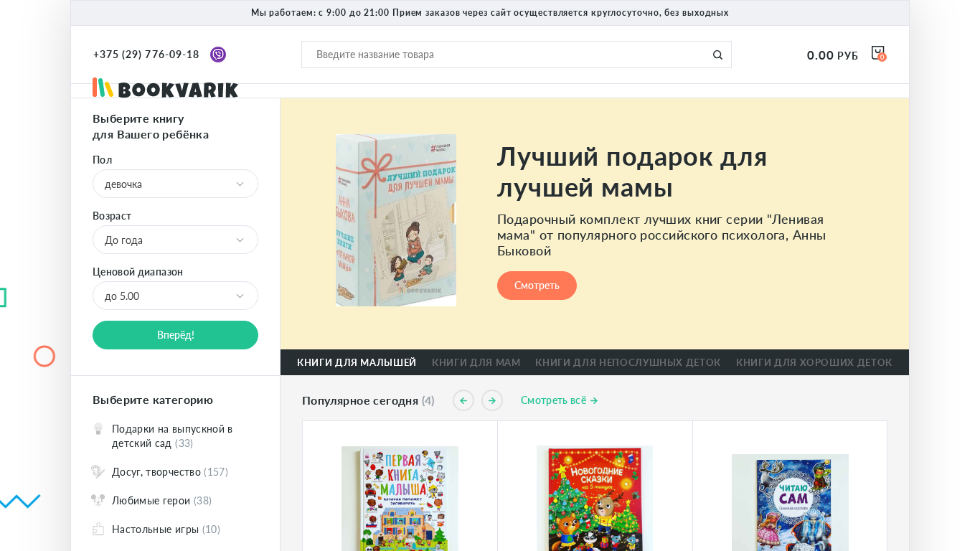Click the green Вперёд! button
The height and width of the screenshot is (551, 980).
175,335
